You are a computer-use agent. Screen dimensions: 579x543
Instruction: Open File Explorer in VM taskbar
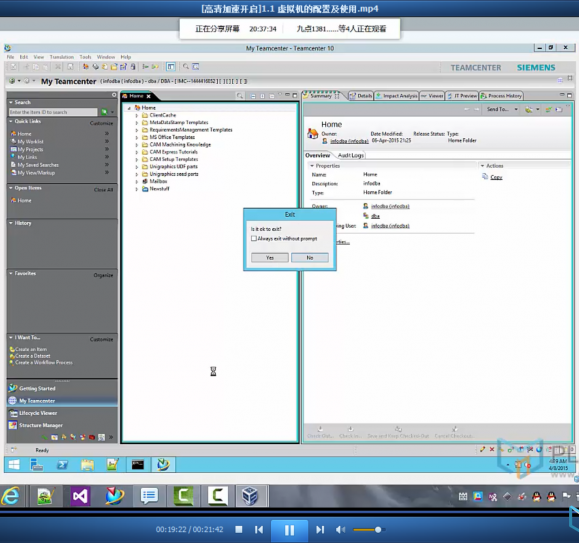pyautogui.click(x=87, y=464)
